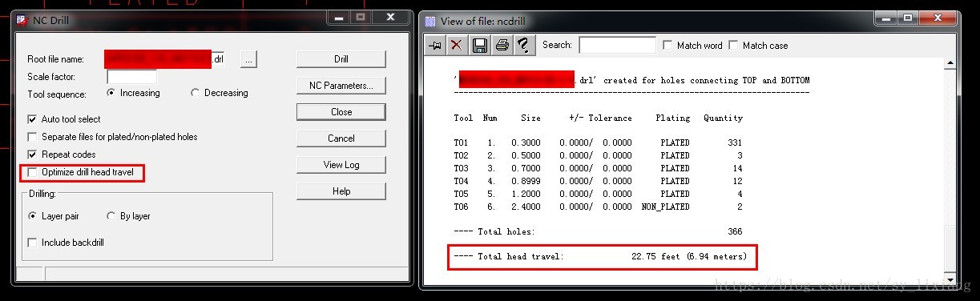Click the T03 row with size 0.7000
980x301 pixels.
[599, 168]
